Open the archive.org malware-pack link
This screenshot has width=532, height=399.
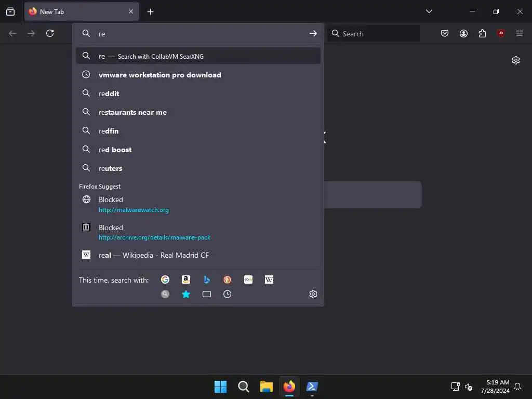tap(198, 232)
